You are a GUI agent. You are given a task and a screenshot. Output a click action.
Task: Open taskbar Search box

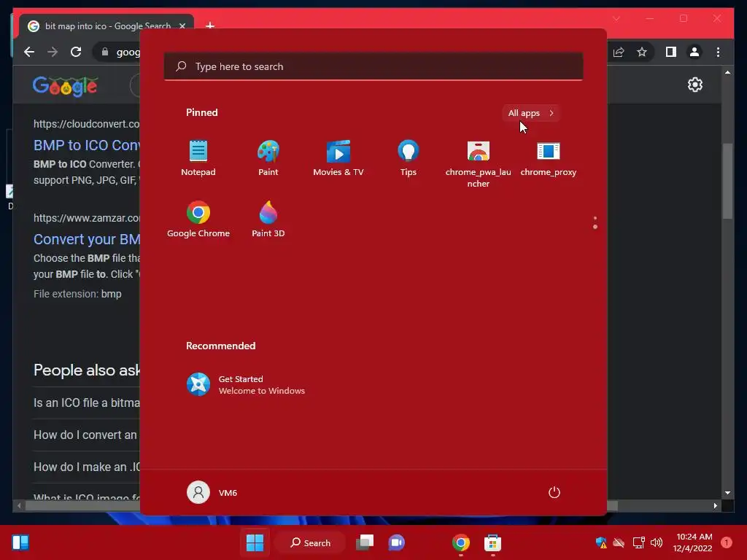(x=311, y=542)
